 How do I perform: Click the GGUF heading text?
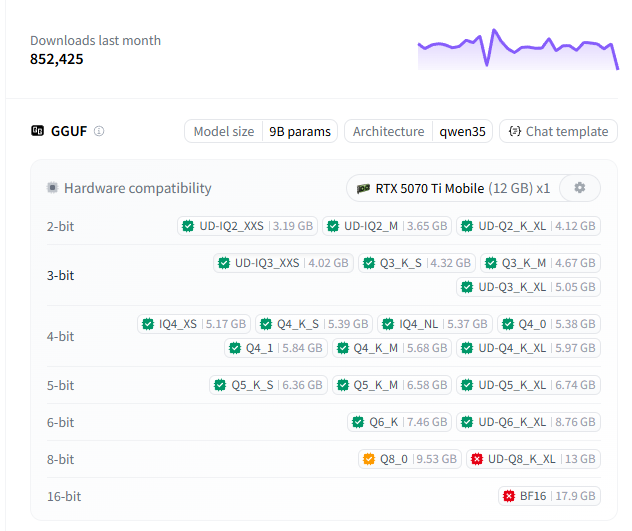[x=69, y=131]
